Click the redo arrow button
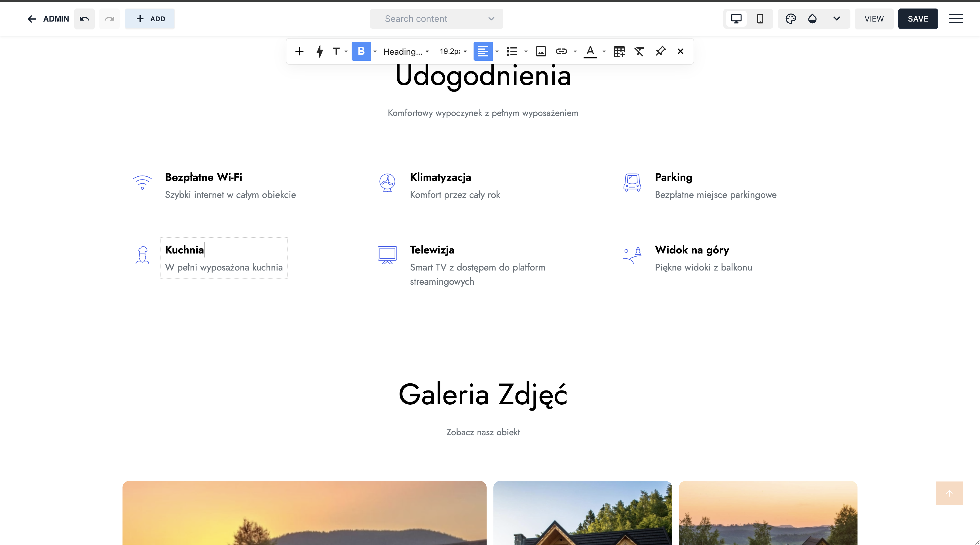 [x=109, y=19]
